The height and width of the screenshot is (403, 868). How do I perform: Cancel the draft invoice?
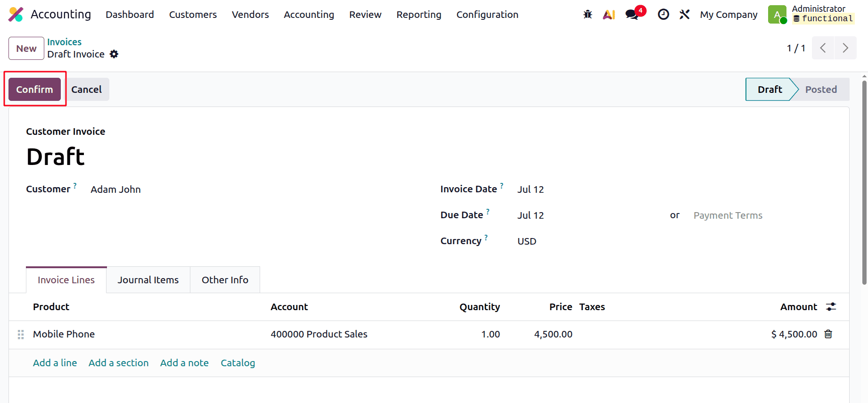86,90
